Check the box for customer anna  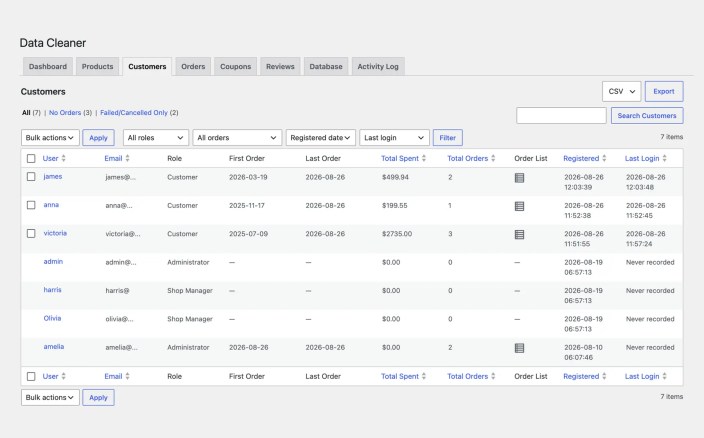coord(31,205)
